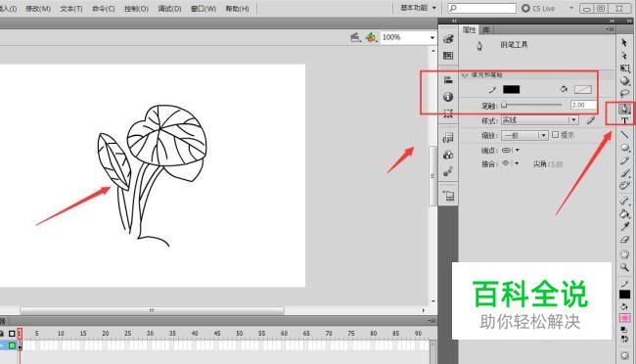Click the 笔触 stroke width slider handle
Image resolution: width=636 pixels, height=364 pixels.
tap(504, 105)
